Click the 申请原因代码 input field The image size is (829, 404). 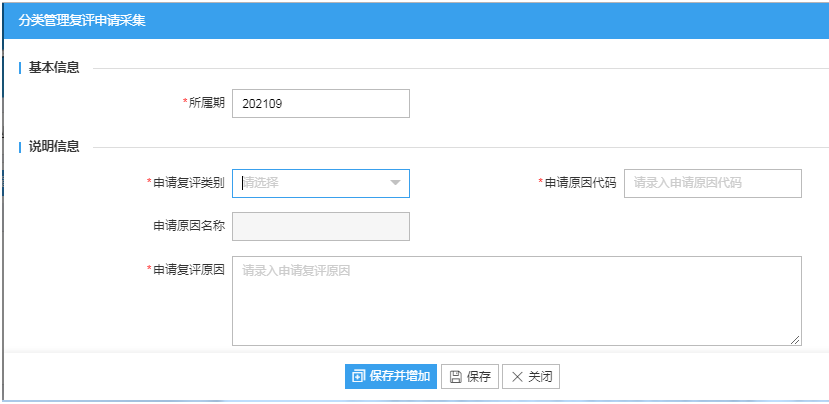click(713, 183)
